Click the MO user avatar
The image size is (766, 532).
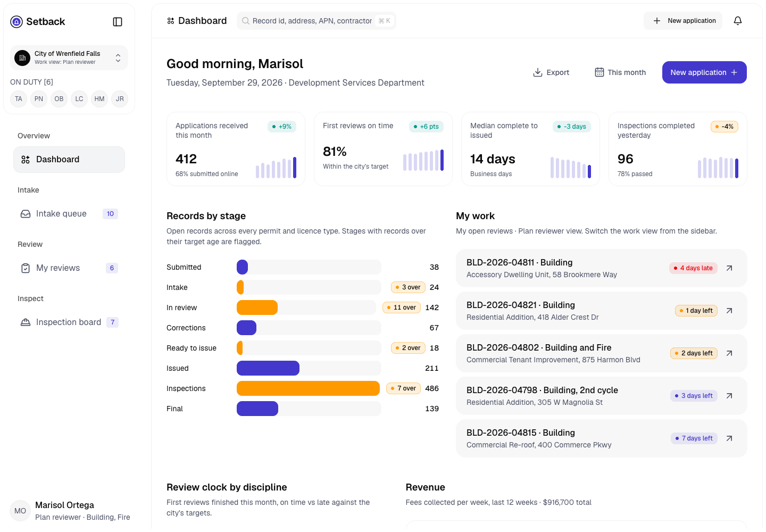[20, 511]
